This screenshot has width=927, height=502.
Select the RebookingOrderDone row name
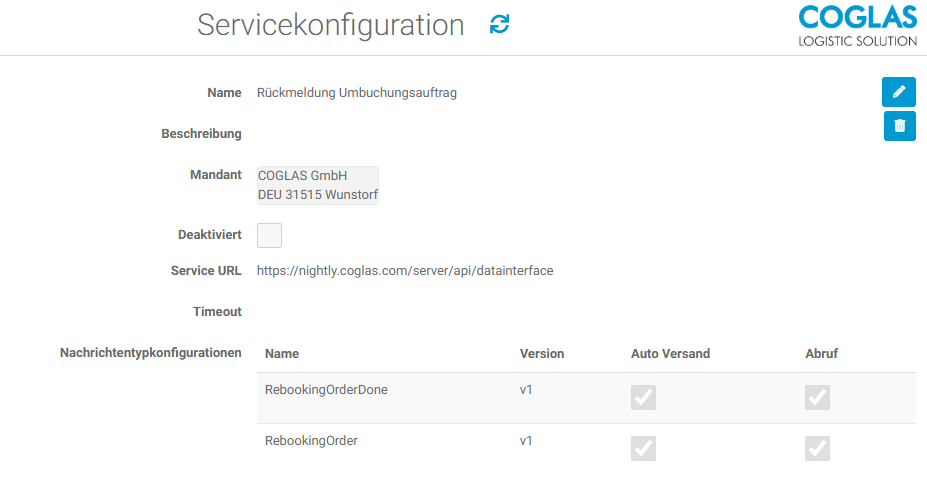[x=326, y=390]
